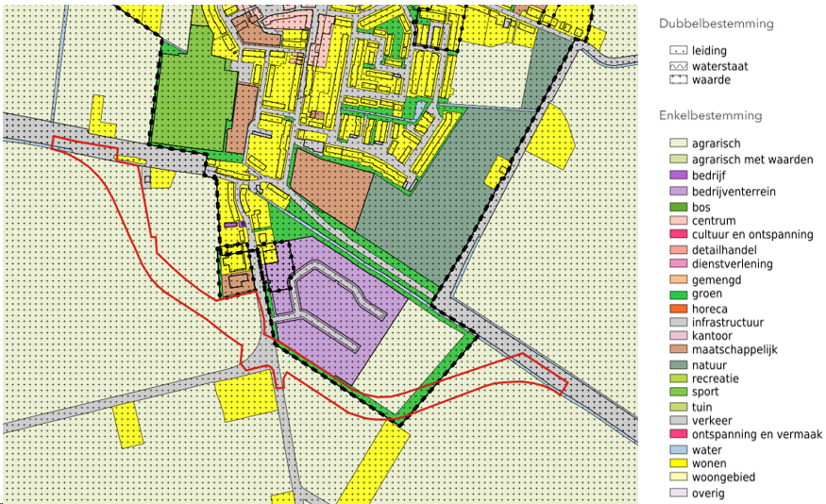Click the 'ontspanning en vermaak' label
This screenshot has width=826, height=504.
point(757,434)
